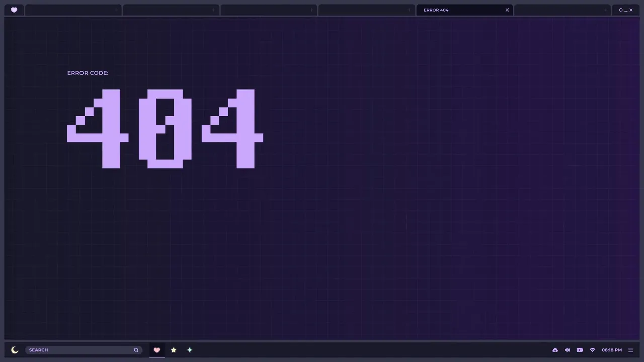Screen dimensions: 644x362
Task: Open the hamburger menu in taskbar
Action: pyautogui.click(x=630, y=350)
